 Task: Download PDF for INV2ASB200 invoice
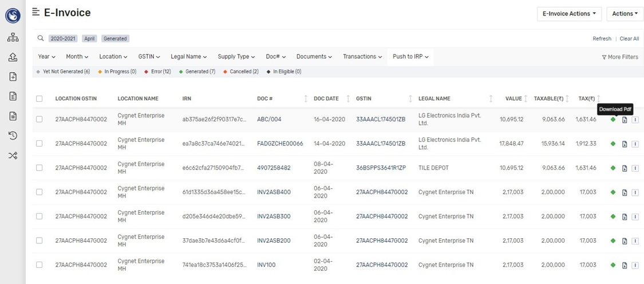pyautogui.click(x=625, y=241)
